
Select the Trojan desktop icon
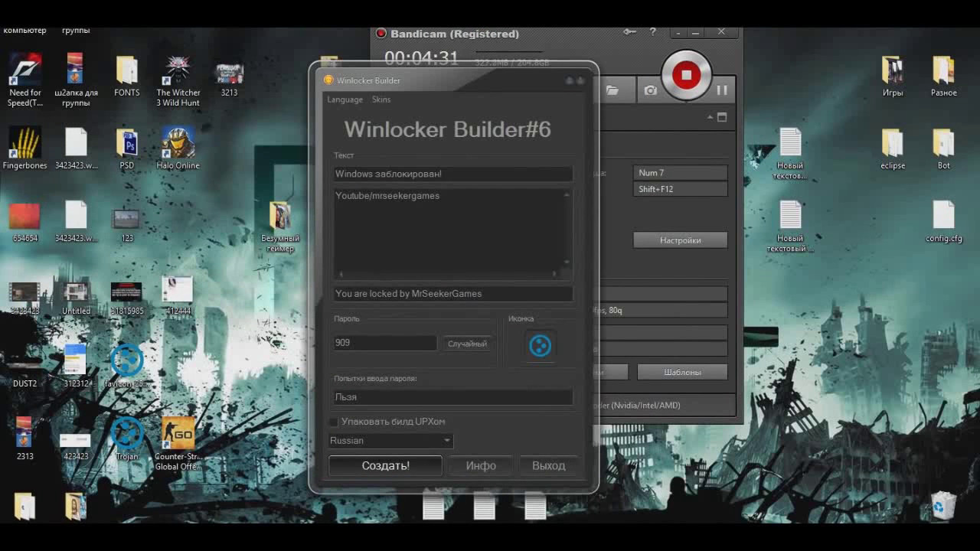[127, 439]
